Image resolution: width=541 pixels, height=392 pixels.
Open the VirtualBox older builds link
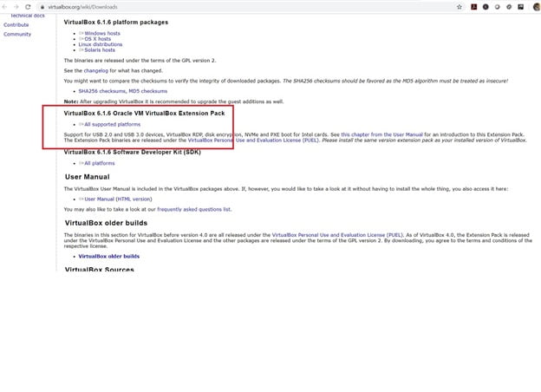click(x=109, y=257)
